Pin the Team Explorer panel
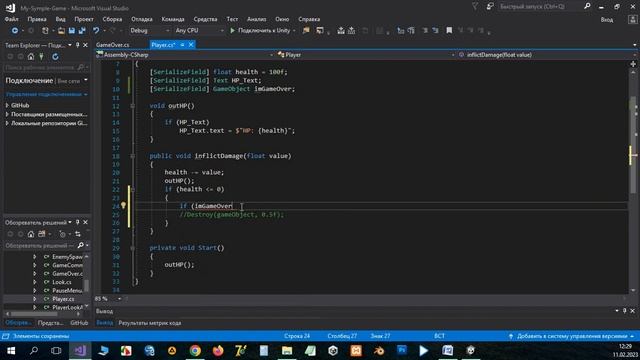 pyautogui.click(x=78, y=45)
